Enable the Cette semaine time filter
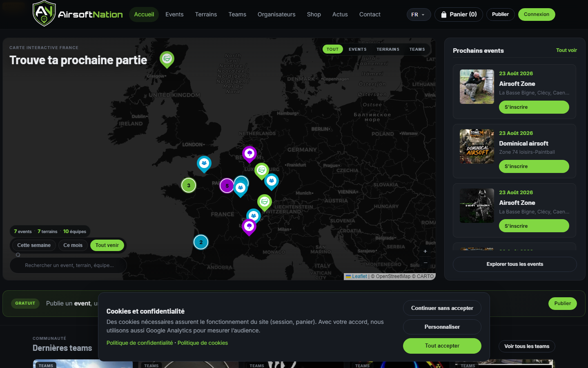This screenshot has height=368, width=588. (x=34, y=245)
